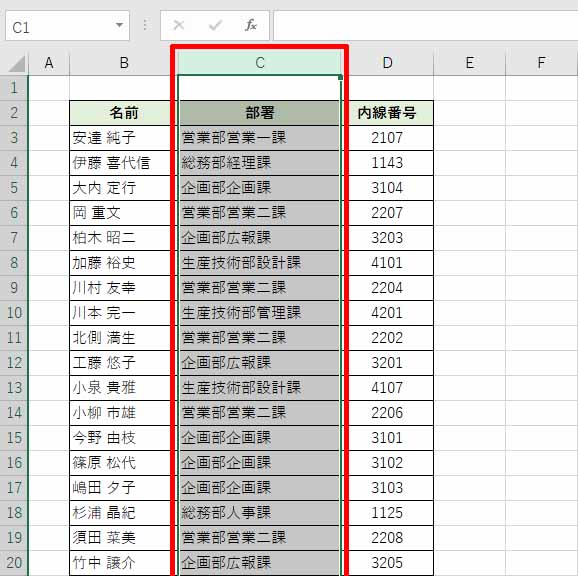
Task: Click the cell with extension 4201
Action: click(x=387, y=313)
